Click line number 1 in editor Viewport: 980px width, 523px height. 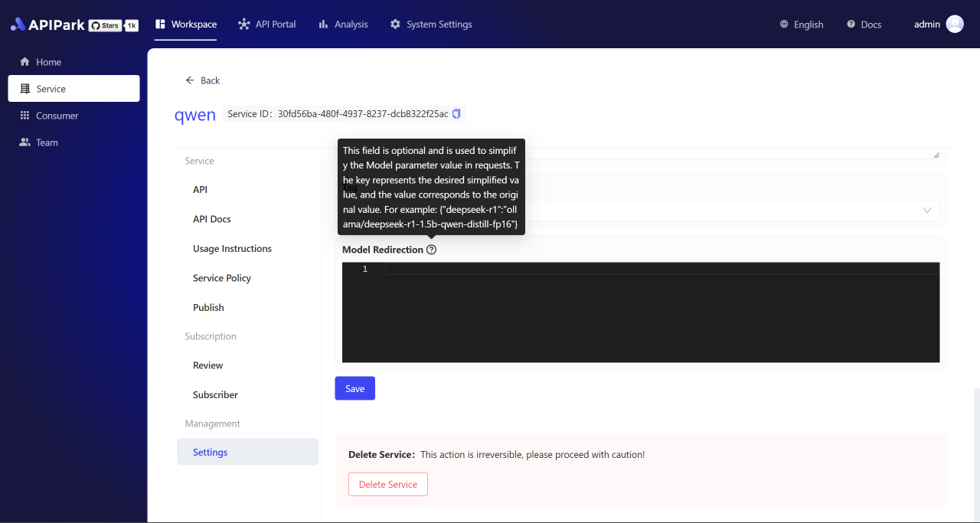coord(365,269)
